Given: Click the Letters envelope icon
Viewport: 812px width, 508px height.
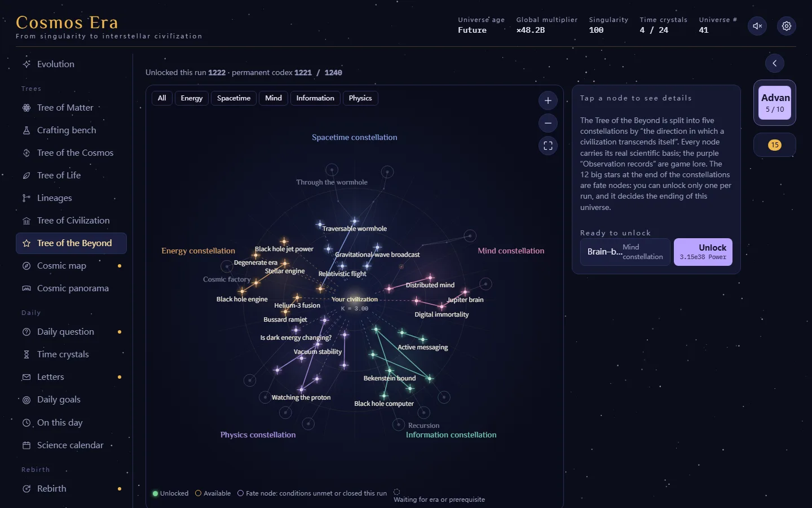Looking at the screenshot, I should [27, 377].
